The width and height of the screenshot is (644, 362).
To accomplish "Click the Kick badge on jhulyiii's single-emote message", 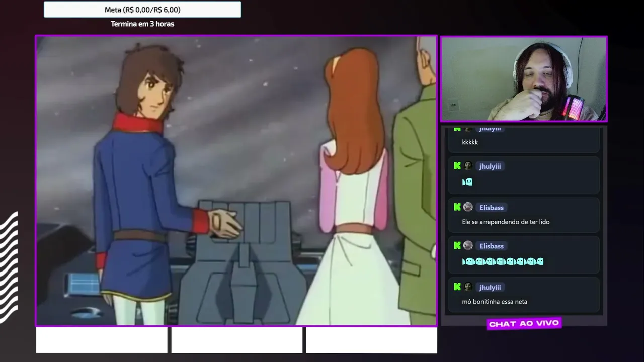I will click(x=457, y=165).
